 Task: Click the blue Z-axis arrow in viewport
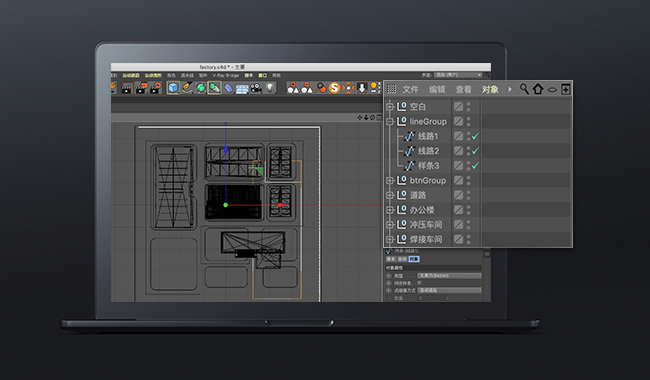click(x=226, y=149)
